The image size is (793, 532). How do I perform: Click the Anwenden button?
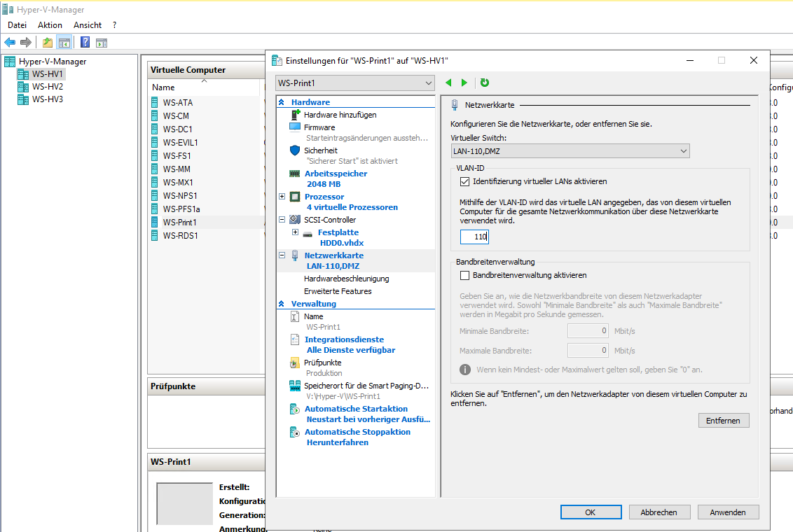(x=729, y=512)
